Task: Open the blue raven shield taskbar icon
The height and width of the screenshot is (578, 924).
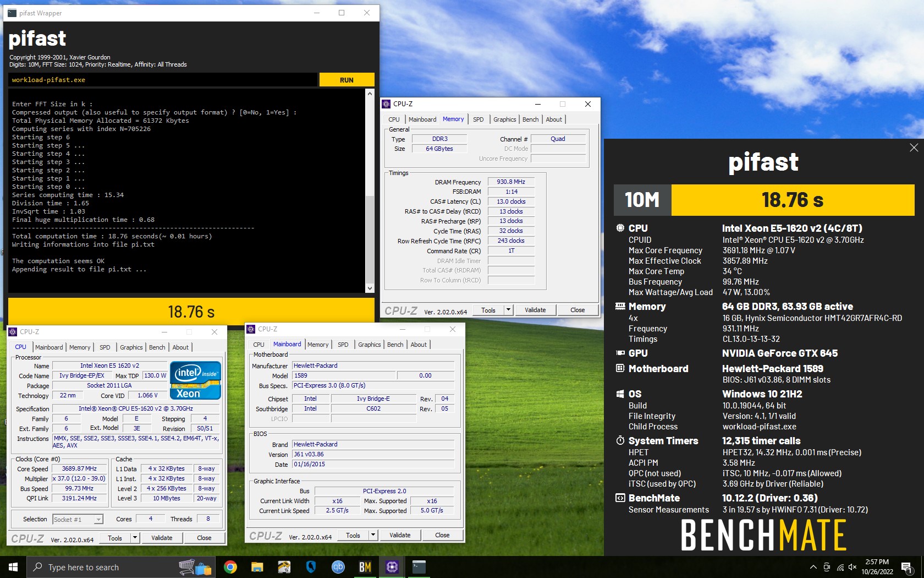Action: point(311,567)
